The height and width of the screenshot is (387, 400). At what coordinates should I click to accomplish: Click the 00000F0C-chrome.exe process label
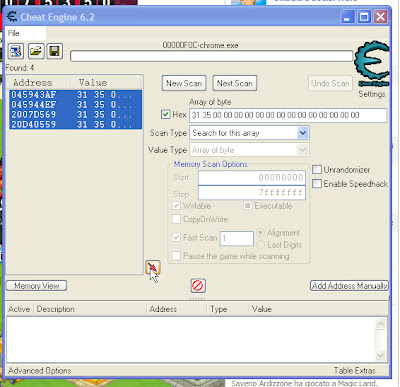click(x=200, y=45)
